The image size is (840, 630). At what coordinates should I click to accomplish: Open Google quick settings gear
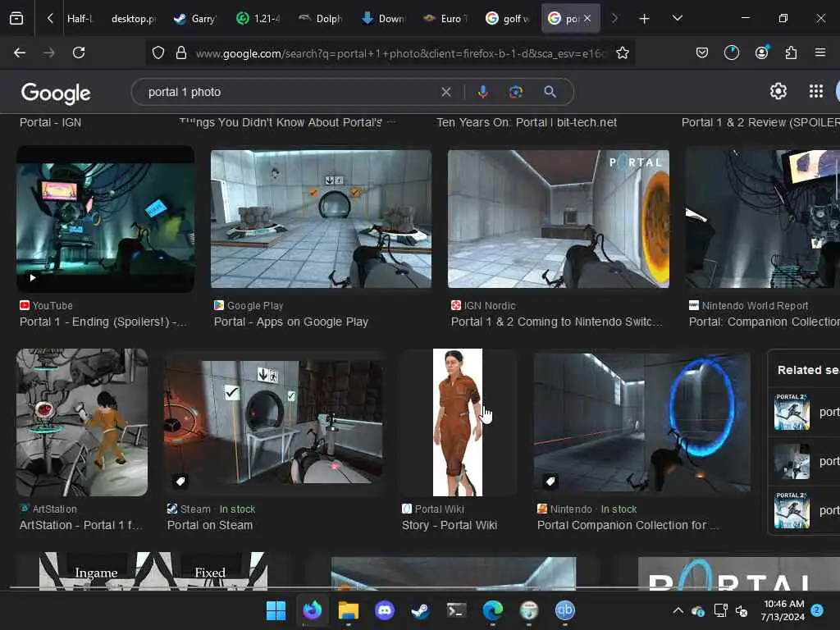pyautogui.click(x=778, y=92)
